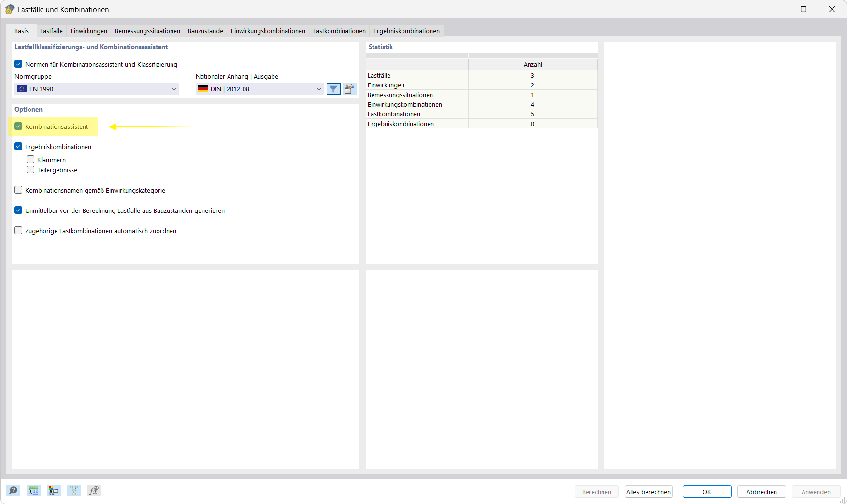Open the formula fx icon in the footer

(94, 490)
